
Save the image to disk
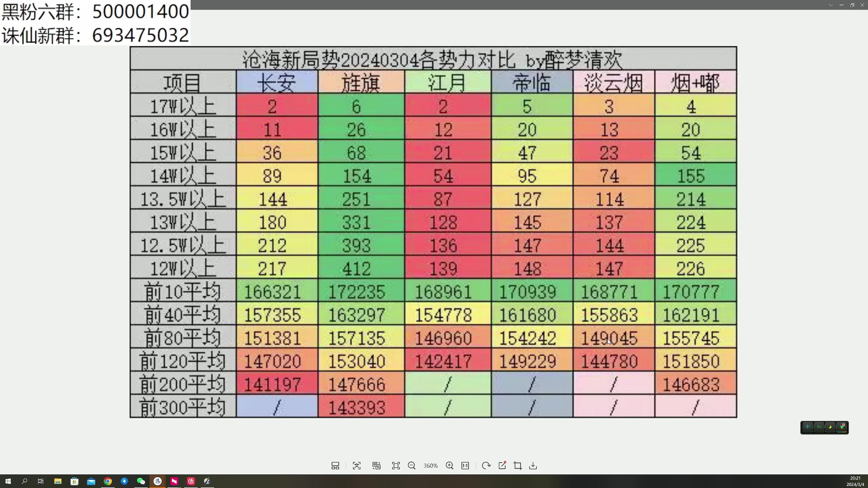[x=533, y=466]
